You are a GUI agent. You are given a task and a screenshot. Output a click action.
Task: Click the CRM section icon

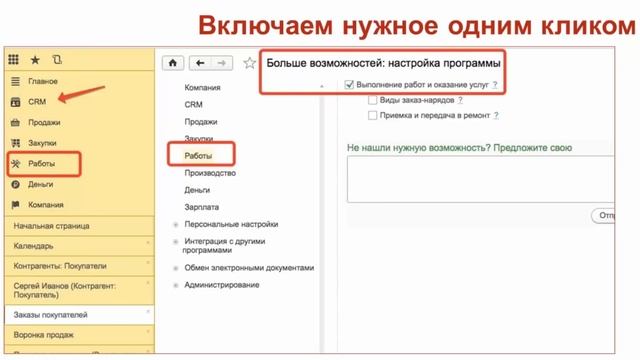[x=16, y=102]
